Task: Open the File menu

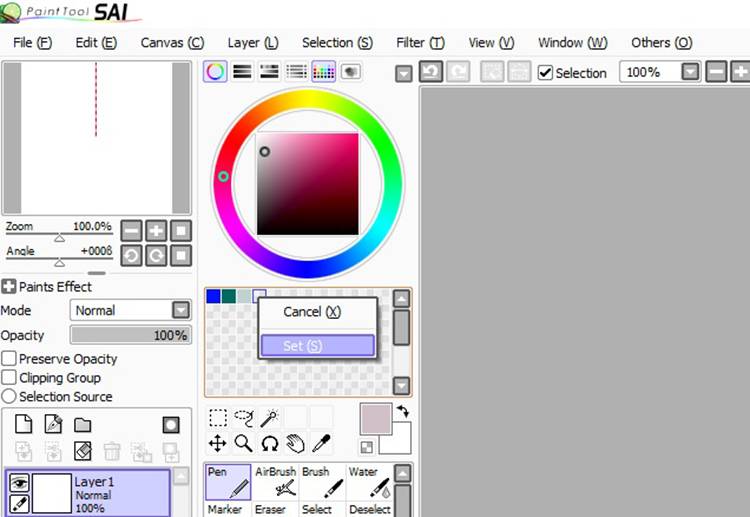Action: tap(33, 43)
